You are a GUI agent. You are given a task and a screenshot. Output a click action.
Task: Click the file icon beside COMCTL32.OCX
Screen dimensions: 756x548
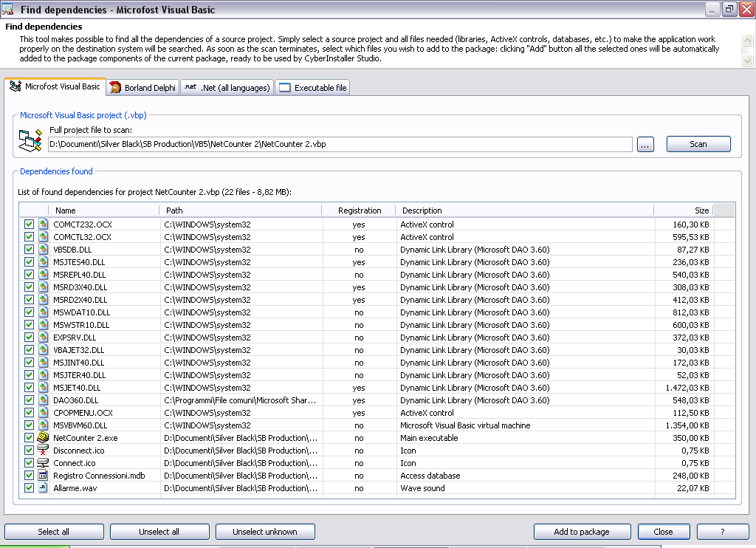(x=44, y=237)
